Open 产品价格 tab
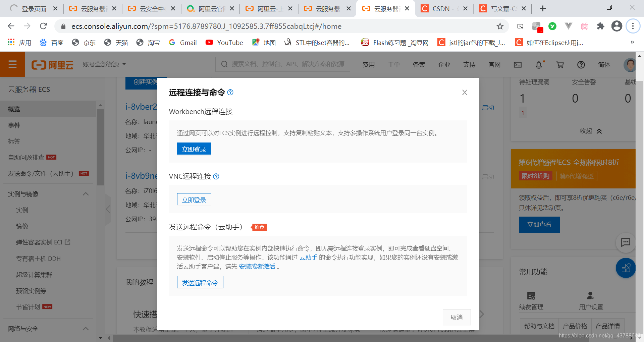Image resolution: width=644 pixels, height=342 pixels. 575,326
